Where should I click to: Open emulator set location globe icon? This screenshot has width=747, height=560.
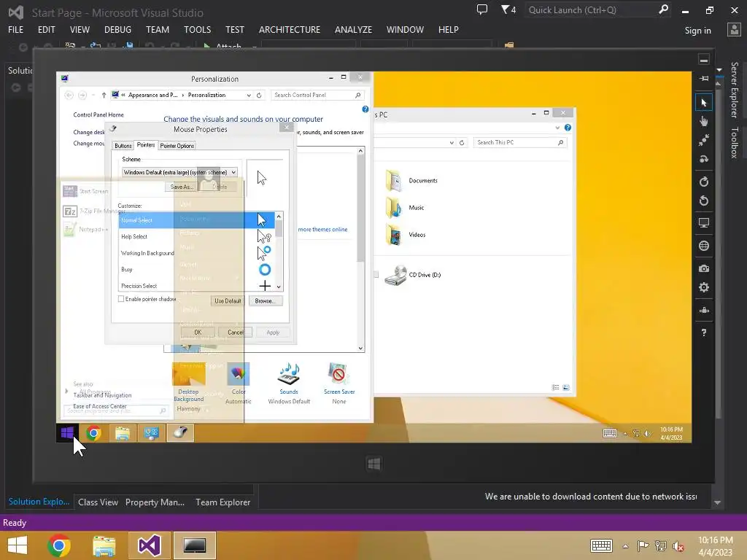coord(704,246)
